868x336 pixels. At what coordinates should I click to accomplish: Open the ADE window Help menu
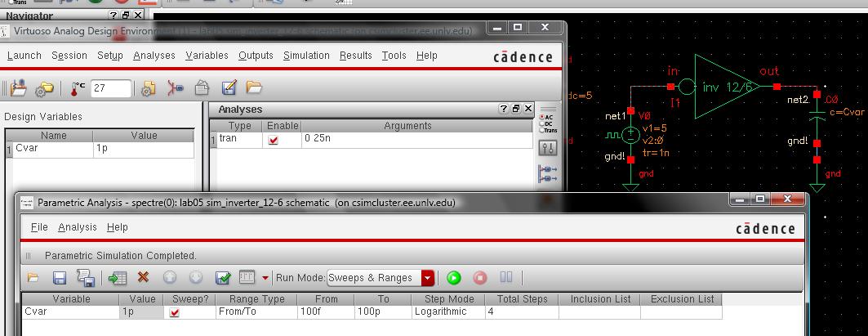click(x=426, y=56)
